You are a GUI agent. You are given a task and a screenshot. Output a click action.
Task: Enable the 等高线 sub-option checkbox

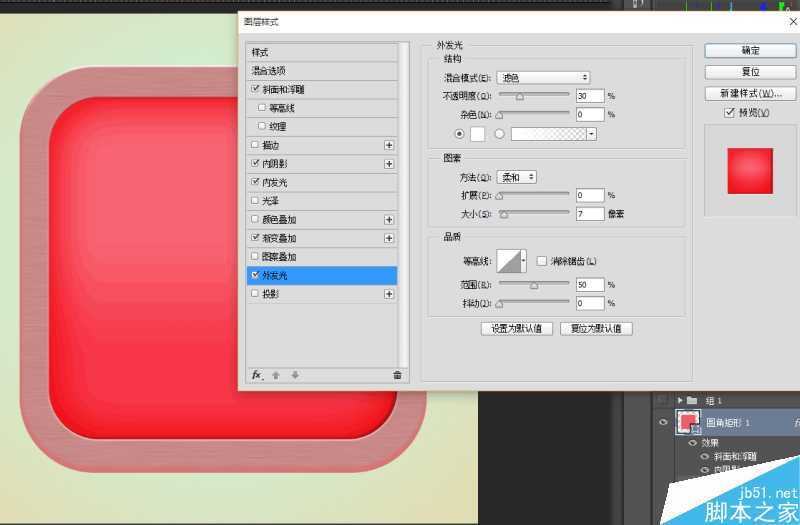click(262, 108)
